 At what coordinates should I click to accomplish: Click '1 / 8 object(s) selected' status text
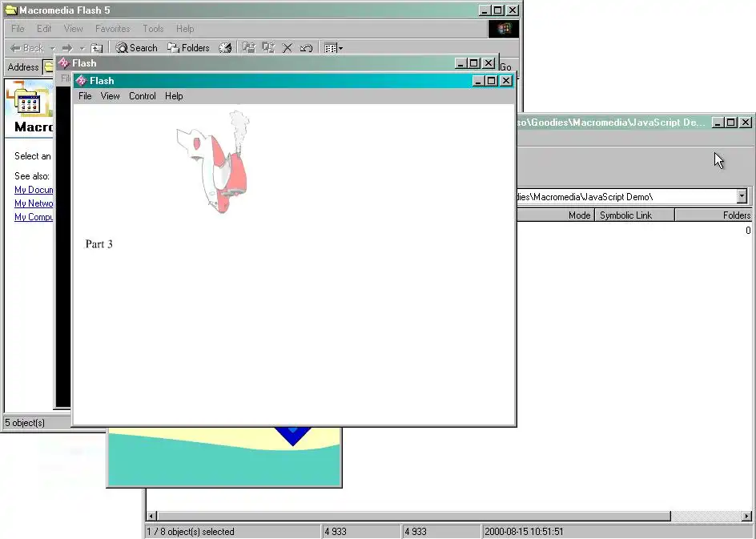pos(191,532)
